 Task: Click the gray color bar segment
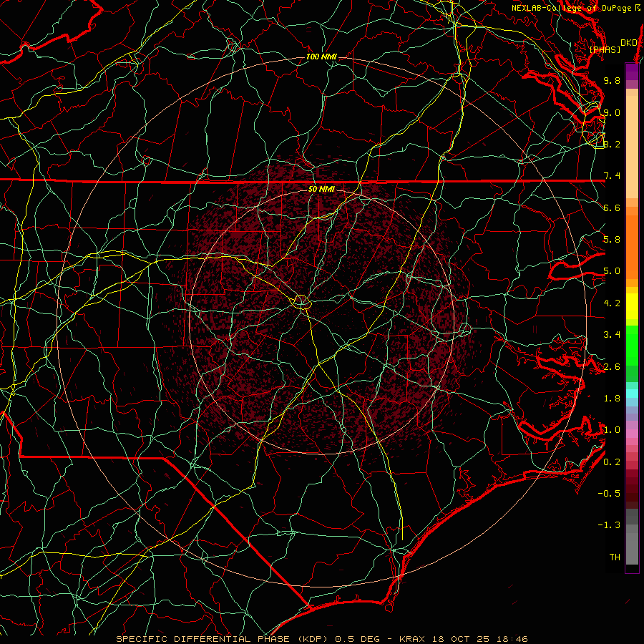(x=632, y=537)
